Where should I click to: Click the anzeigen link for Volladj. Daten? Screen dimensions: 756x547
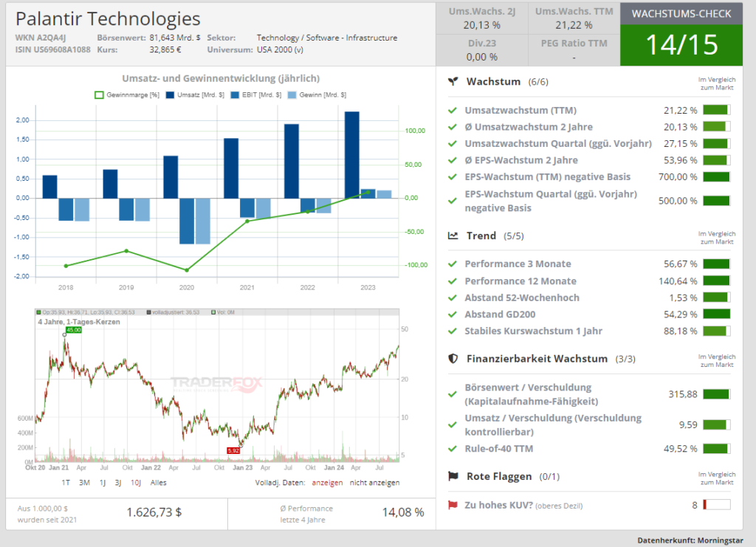(x=328, y=483)
